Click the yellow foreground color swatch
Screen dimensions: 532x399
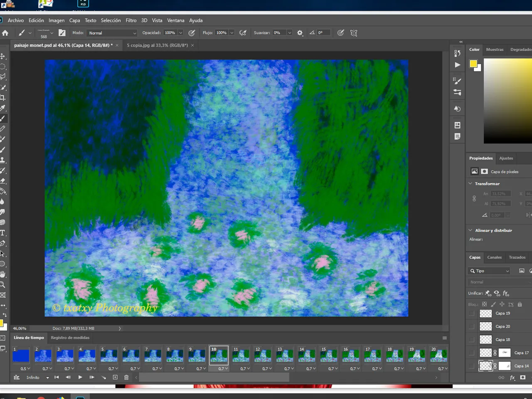point(473,64)
